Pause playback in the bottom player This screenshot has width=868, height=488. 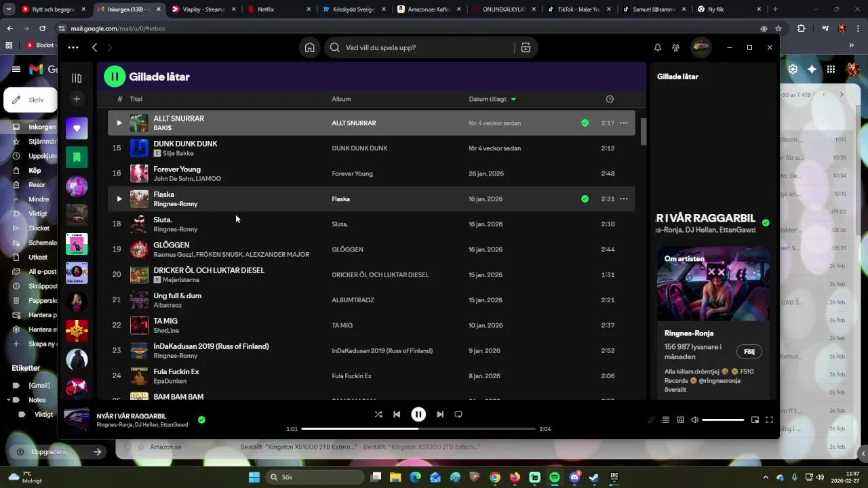pos(418,414)
